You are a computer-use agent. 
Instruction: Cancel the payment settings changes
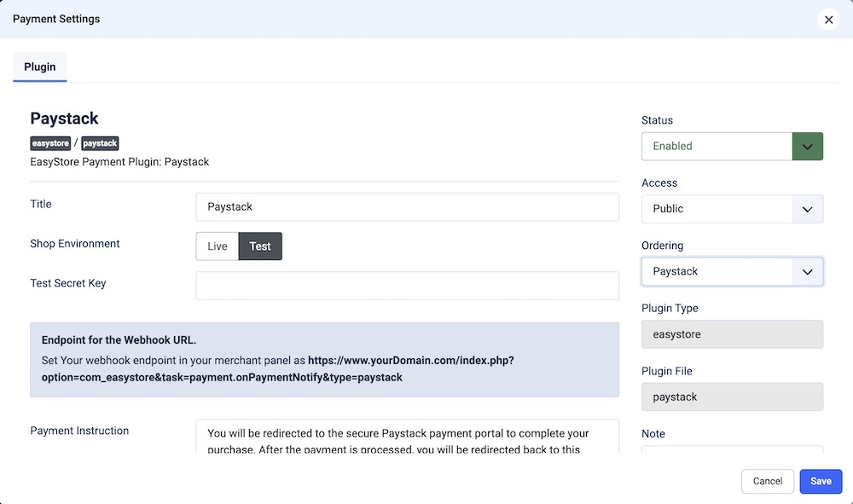click(768, 481)
